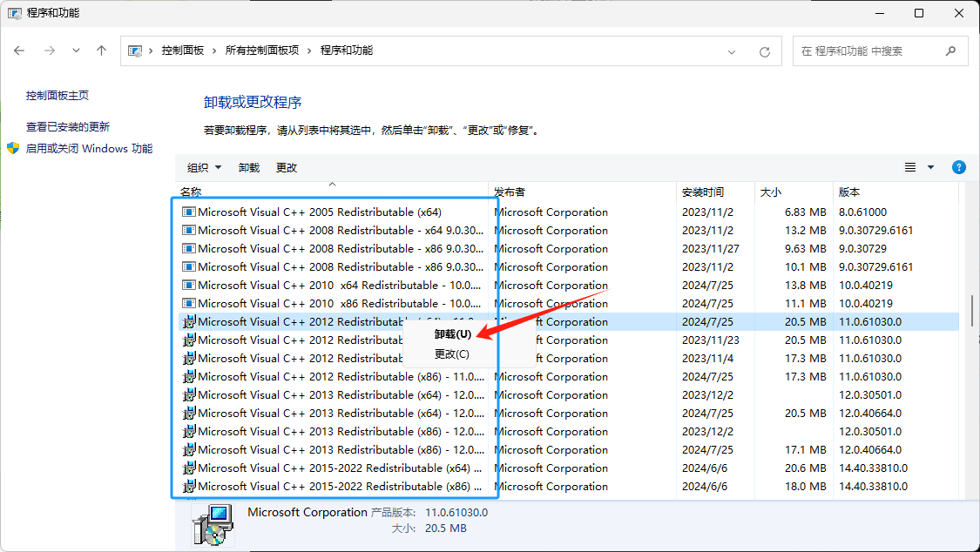Click icon of Visual C++ 2008 x64 row

(189, 230)
